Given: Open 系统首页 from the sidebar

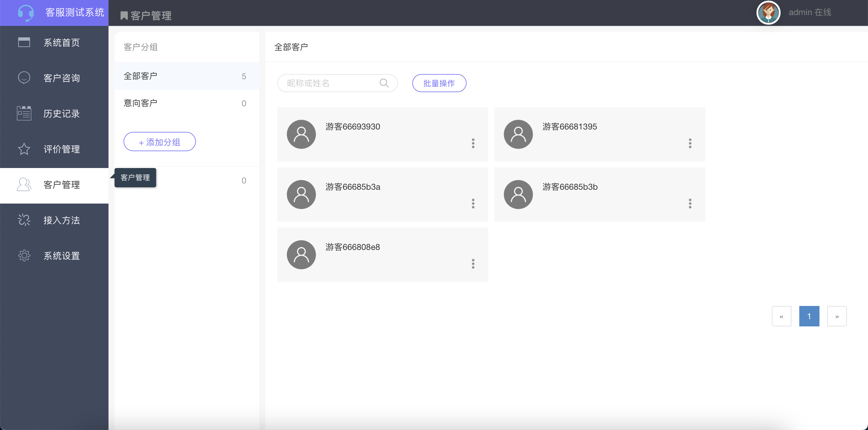Looking at the screenshot, I should coord(61,42).
